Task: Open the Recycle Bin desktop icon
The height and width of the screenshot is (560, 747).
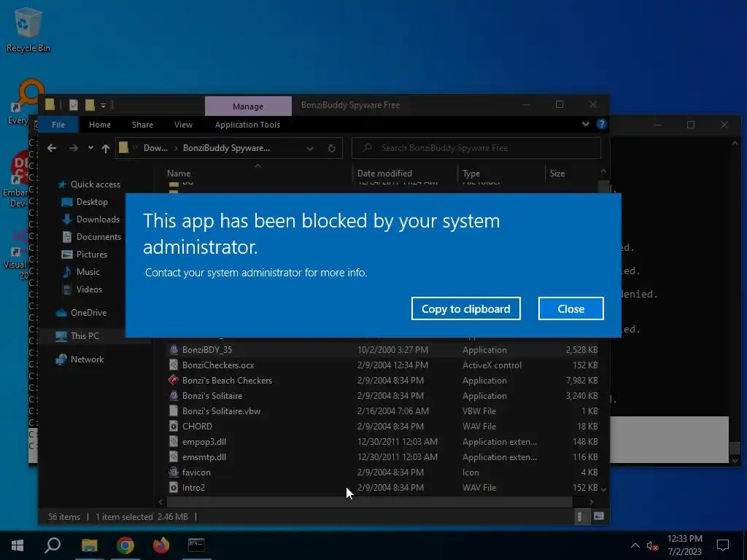Action: coord(28,29)
